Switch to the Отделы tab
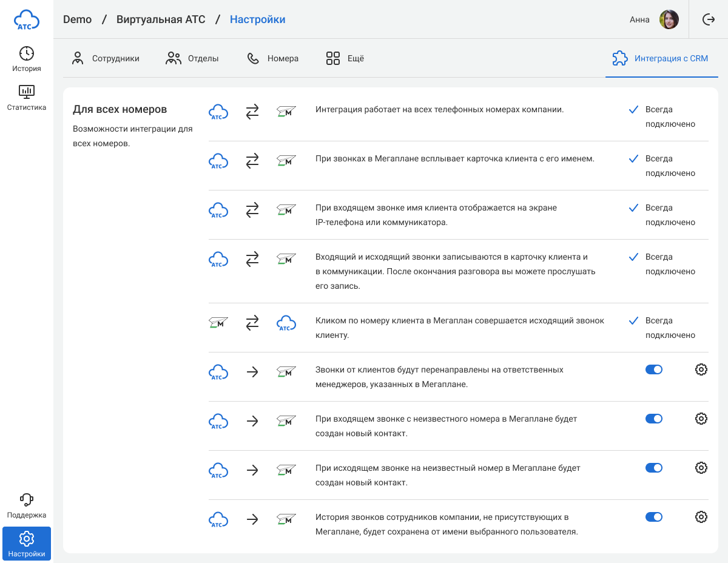Screen dimensions: 728x563 coord(192,59)
